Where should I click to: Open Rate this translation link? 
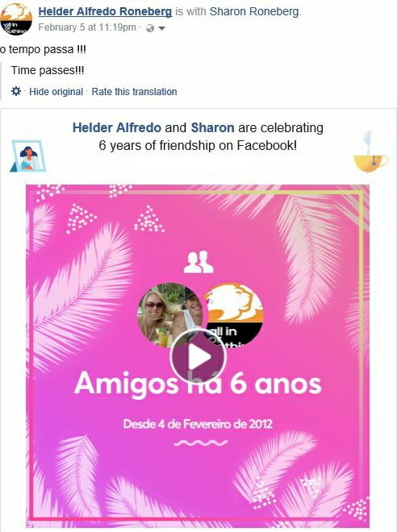[134, 92]
